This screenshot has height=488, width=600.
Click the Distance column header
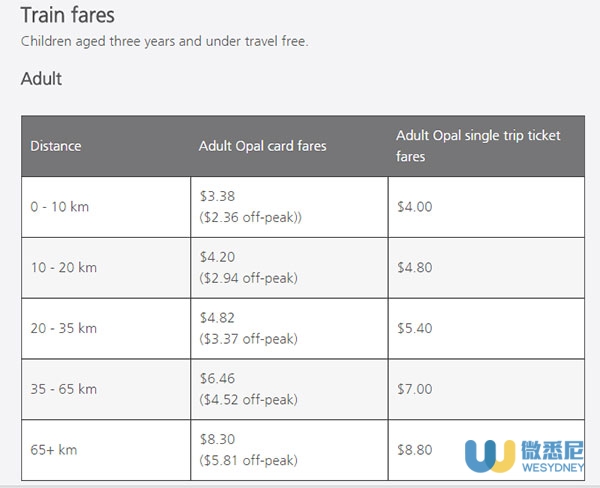[x=56, y=146]
